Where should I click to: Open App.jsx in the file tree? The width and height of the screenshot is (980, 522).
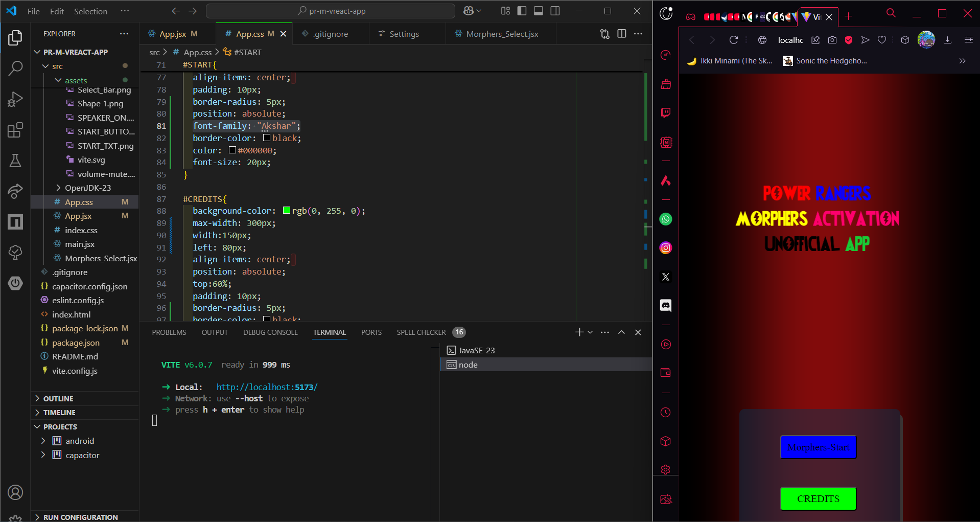(x=78, y=216)
